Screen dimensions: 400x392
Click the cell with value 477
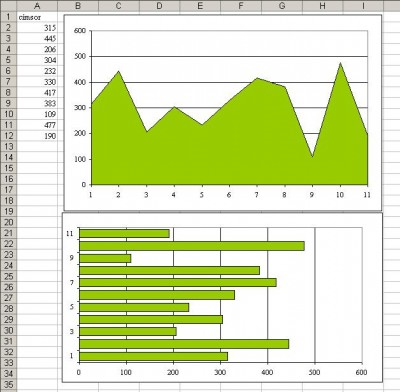click(x=37, y=125)
